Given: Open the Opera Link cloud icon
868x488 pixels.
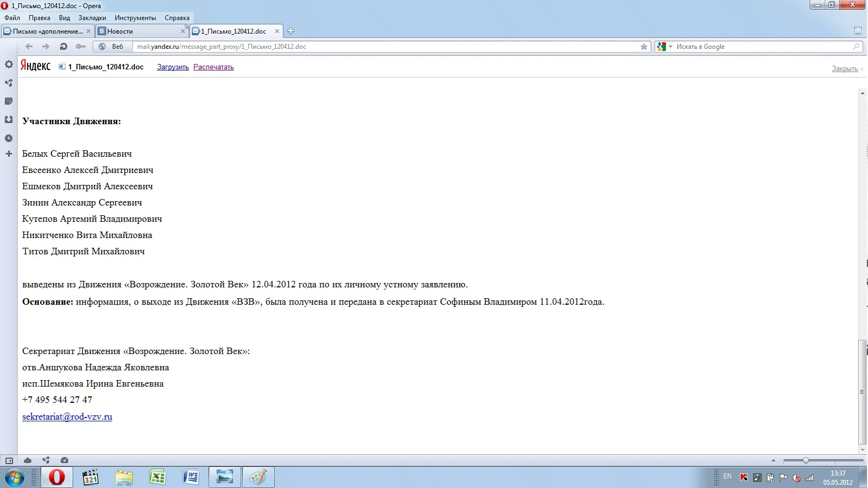Looking at the screenshot, I should 28,460.
